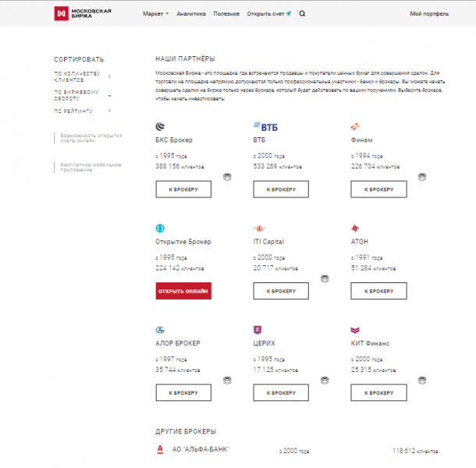Click the Финам logo icon
The image size is (476, 468).
coord(355,126)
